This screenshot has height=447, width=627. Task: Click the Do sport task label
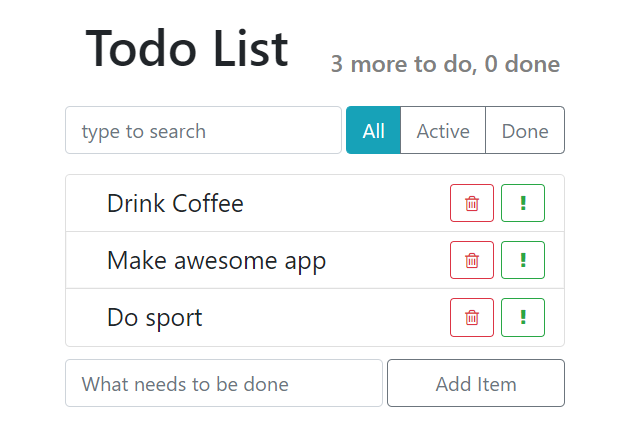(x=155, y=318)
